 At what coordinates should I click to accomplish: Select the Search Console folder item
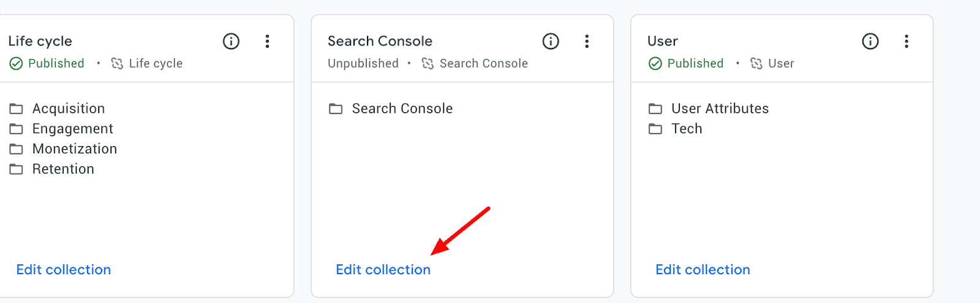pyautogui.click(x=391, y=109)
